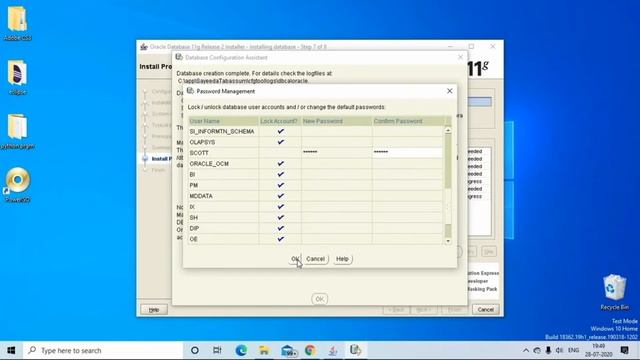
Task: Toggle lock for PM account
Action: tap(280, 185)
